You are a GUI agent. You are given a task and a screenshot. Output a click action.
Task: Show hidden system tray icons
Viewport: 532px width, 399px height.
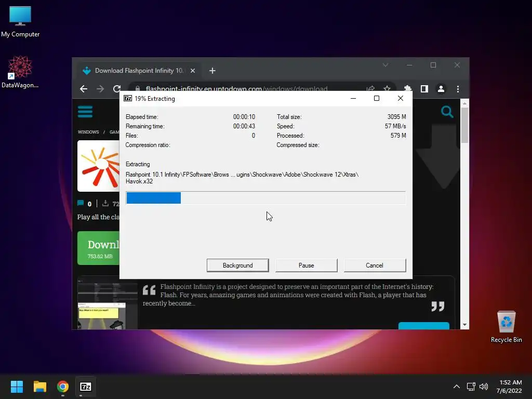tap(457, 387)
